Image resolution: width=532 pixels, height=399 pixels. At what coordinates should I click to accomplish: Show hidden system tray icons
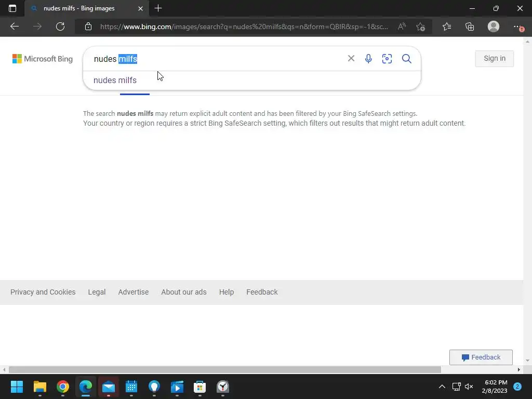click(442, 387)
